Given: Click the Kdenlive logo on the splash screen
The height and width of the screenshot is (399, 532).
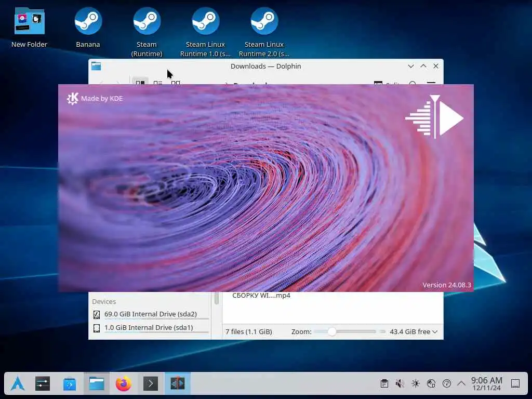Looking at the screenshot, I should [435, 117].
